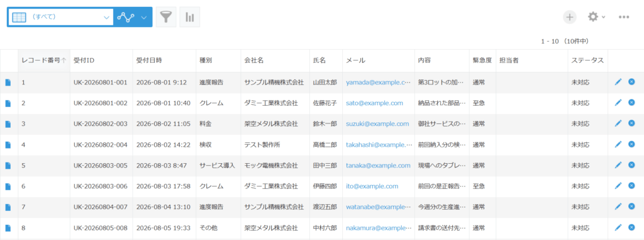Select the 担当者 cell in record 4
Screen dimensions: 644x240
532,144
